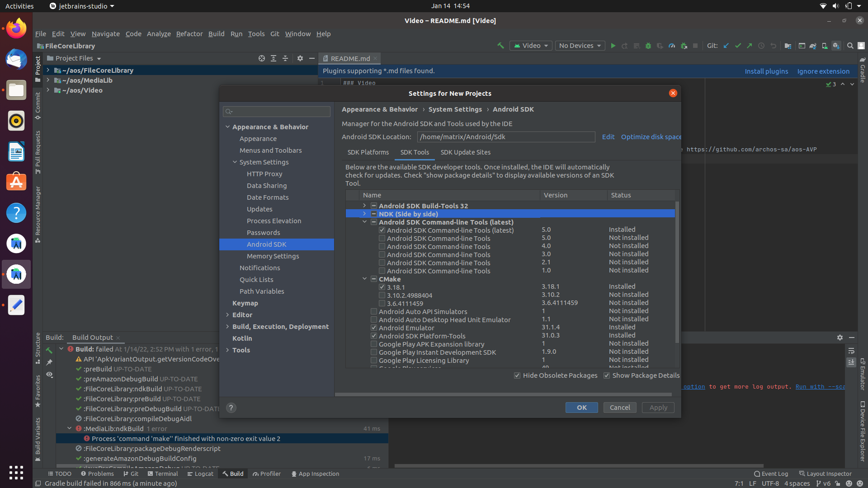Toggle Show Package Details
The width and height of the screenshot is (868, 488).
pyautogui.click(x=607, y=375)
